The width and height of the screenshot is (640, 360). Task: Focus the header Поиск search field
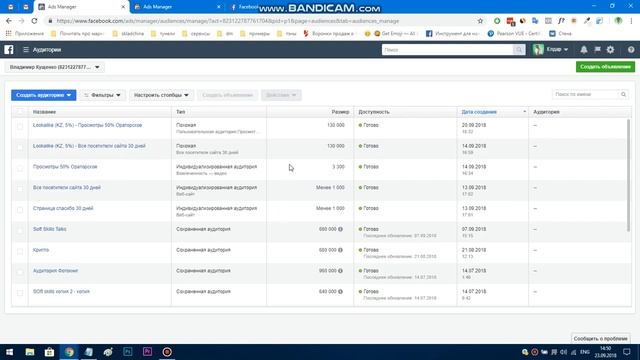point(447,50)
